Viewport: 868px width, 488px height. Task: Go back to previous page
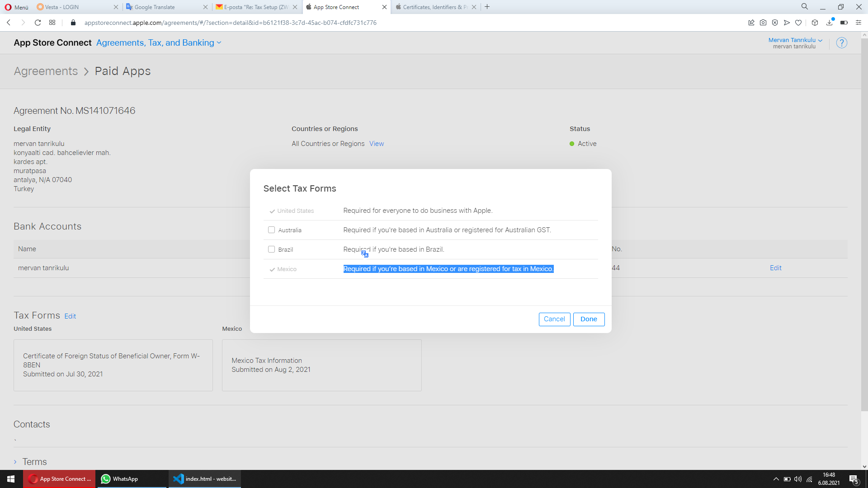(x=9, y=23)
